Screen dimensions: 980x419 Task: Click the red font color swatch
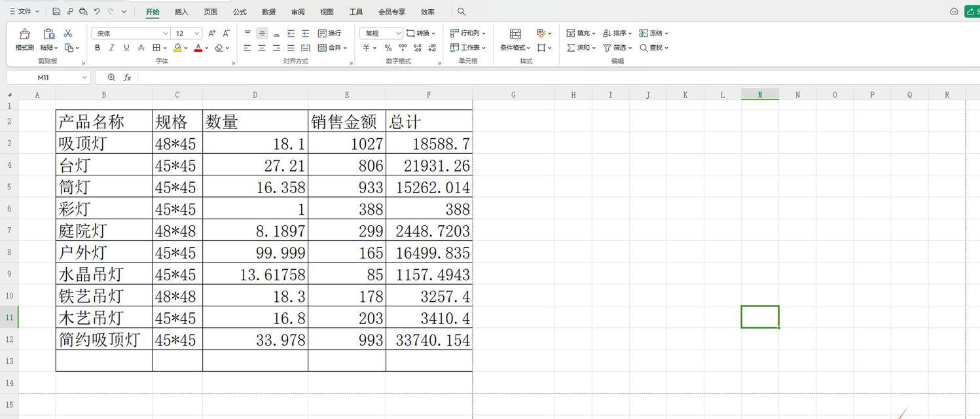tap(198, 48)
